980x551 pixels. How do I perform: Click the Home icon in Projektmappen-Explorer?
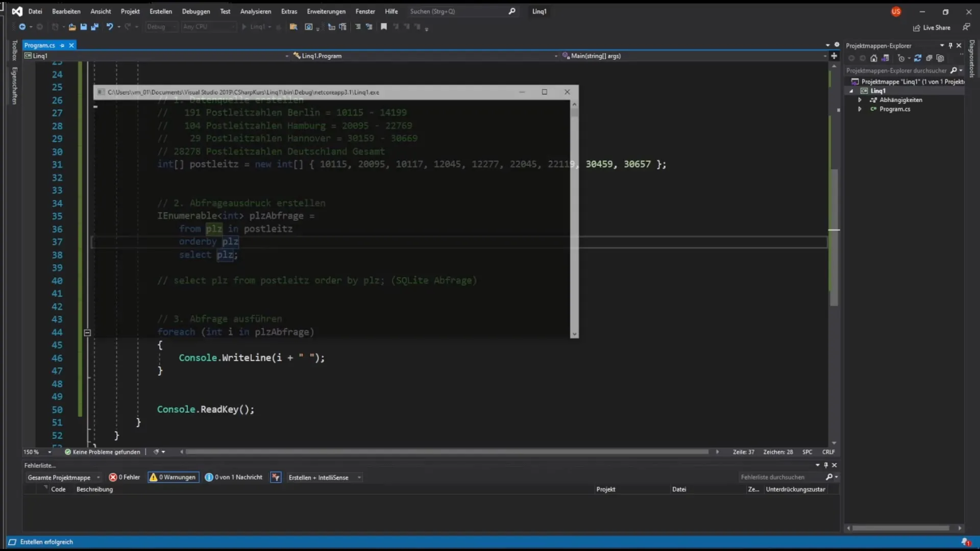(x=874, y=58)
